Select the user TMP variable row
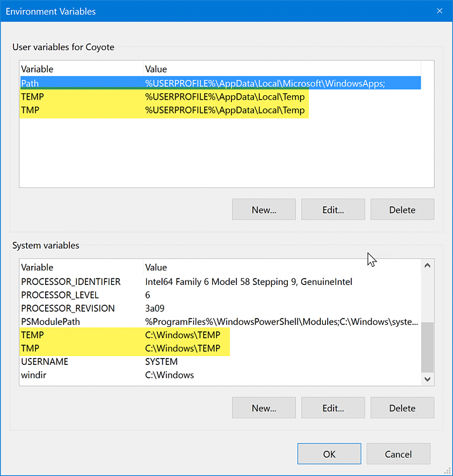This screenshot has width=453, height=476. pyautogui.click(x=220, y=110)
